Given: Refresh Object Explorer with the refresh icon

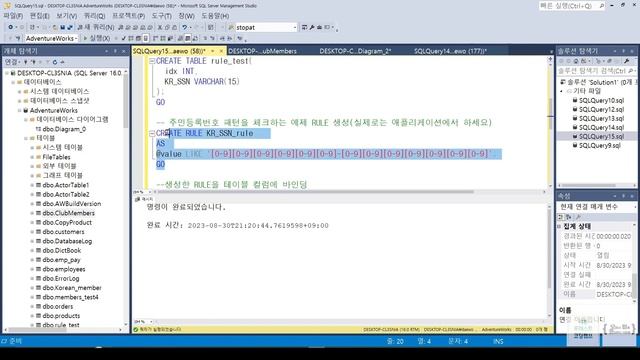Looking at the screenshot, I should pos(55,62).
